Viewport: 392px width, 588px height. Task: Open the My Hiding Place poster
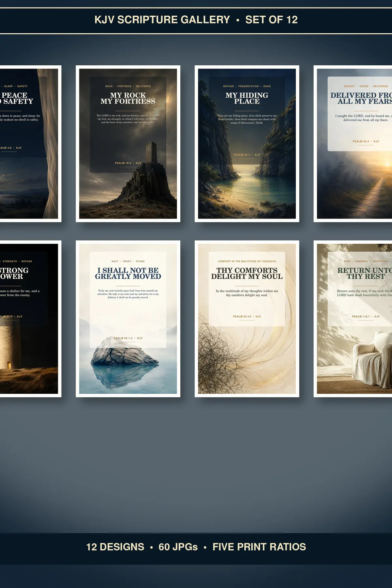click(x=247, y=144)
